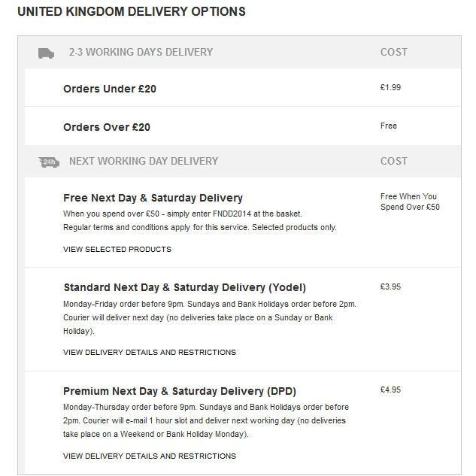Click the Orders Over £20 row title

(x=107, y=127)
